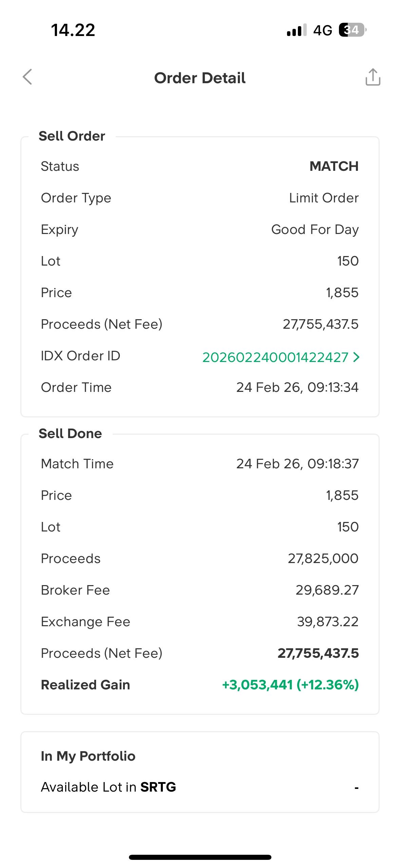Tap the In My Portfolio heading
This screenshot has width=400, height=868.
click(x=88, y=756)
